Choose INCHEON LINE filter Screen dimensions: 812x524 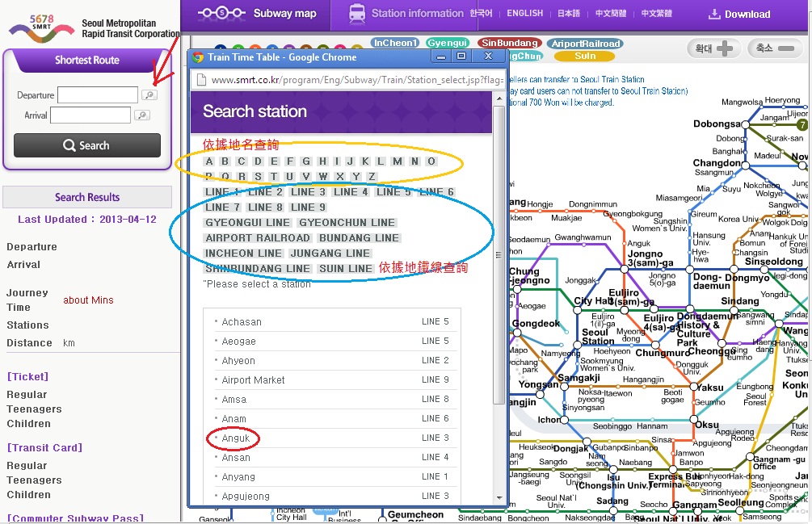(x=243, y=254)
